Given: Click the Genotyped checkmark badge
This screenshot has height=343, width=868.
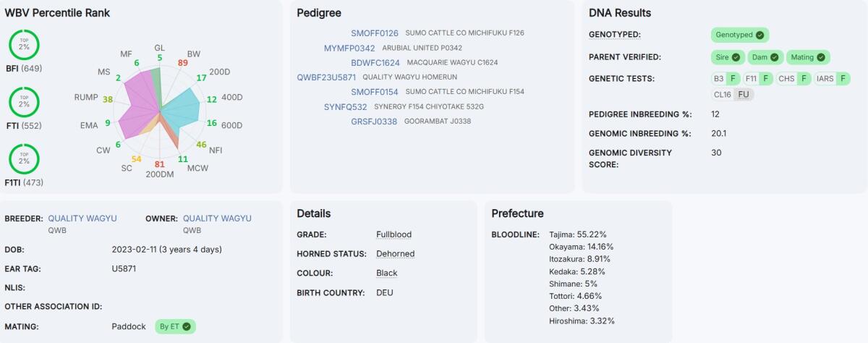Looking at the screenshot, I should (739, 35).
